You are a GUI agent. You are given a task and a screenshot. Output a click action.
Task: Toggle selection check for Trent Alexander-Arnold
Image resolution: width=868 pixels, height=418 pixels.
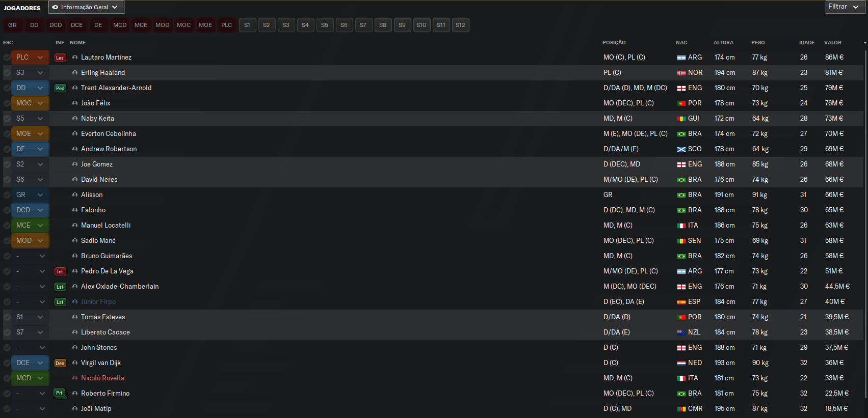7,88
